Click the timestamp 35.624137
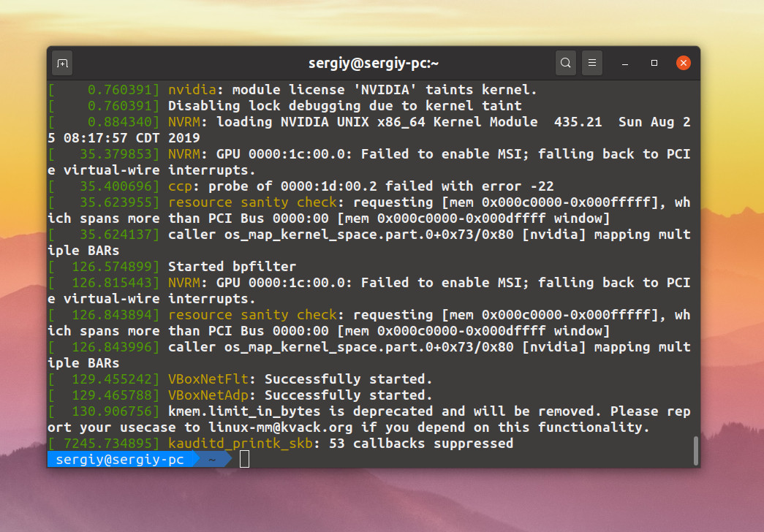This screenshot has height=532, width=764. click(116, 235)
